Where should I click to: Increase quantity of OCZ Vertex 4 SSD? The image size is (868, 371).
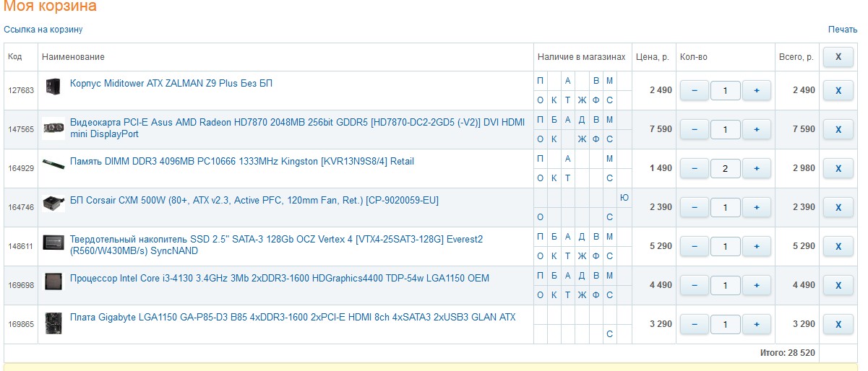coord(757,247)
